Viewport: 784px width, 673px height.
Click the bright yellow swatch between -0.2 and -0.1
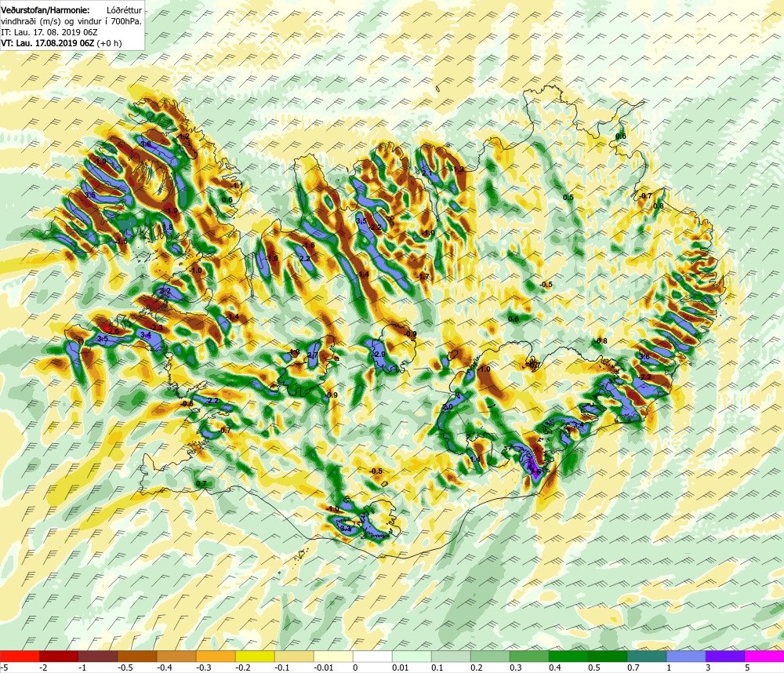255,656
